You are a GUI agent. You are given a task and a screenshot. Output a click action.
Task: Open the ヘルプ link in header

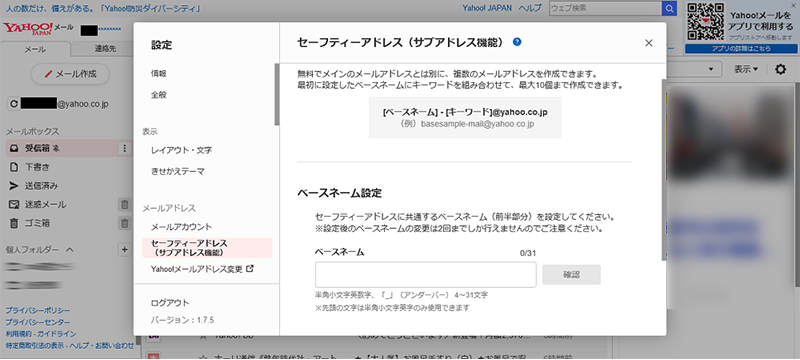(x=530, y=8)
